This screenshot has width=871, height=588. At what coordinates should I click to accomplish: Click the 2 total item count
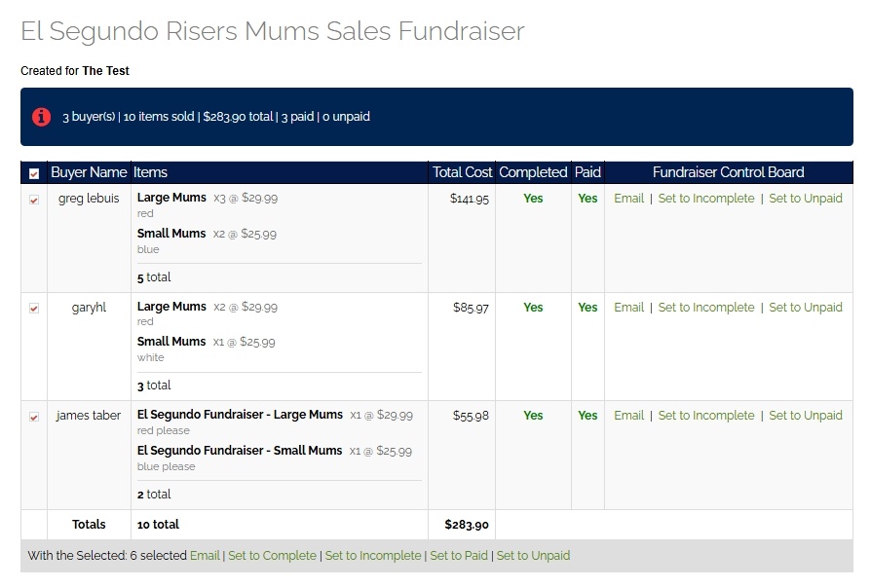pos(154,495)
